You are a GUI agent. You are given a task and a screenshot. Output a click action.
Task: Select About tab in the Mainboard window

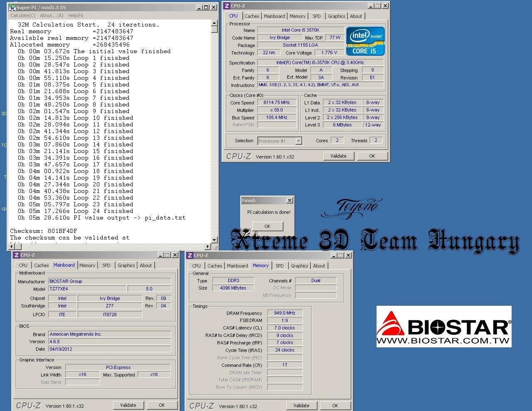coord(145,265)
